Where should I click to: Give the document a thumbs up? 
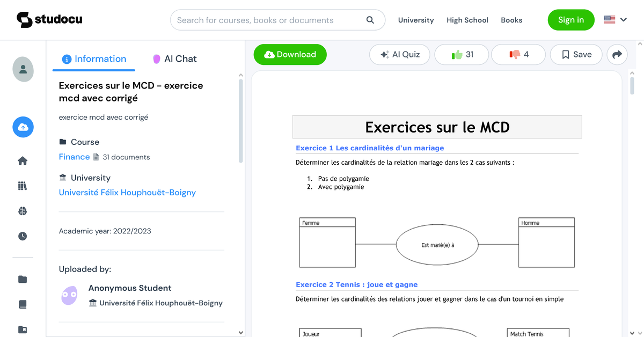462,54
